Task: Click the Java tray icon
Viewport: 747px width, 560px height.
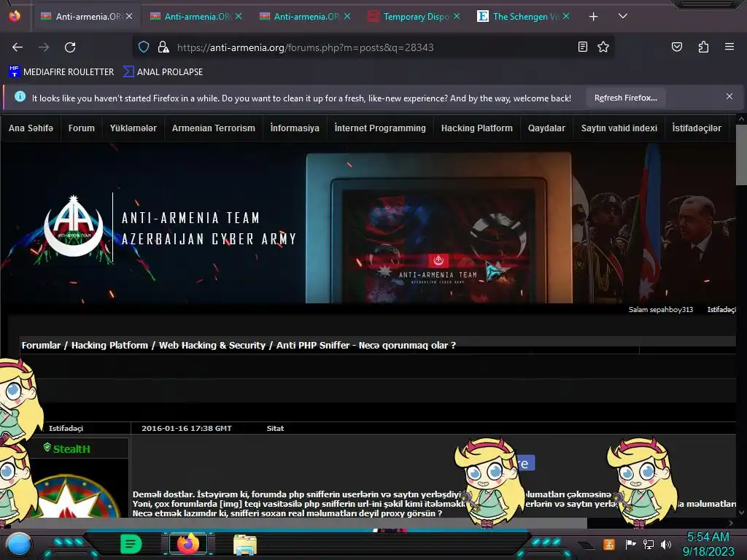Action: pyautogui.click(x=609, y=544)
